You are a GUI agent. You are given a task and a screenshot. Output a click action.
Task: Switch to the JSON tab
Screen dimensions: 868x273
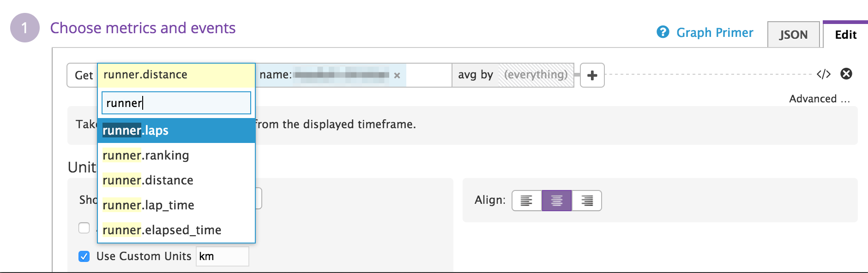794,35
